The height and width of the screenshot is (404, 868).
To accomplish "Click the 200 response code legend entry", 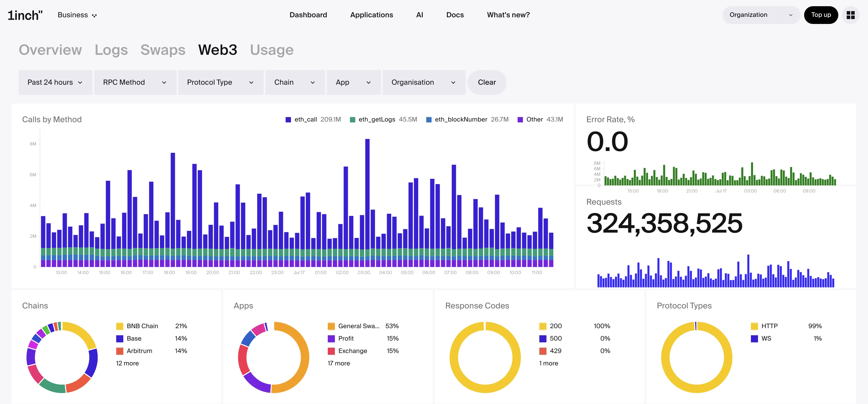I will point(575,326).
